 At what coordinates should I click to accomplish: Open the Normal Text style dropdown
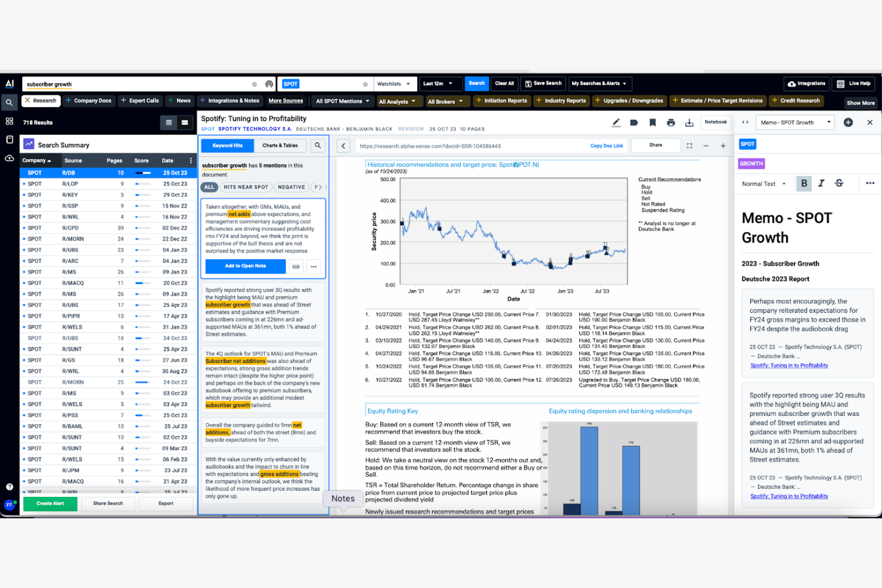point(764,184)
